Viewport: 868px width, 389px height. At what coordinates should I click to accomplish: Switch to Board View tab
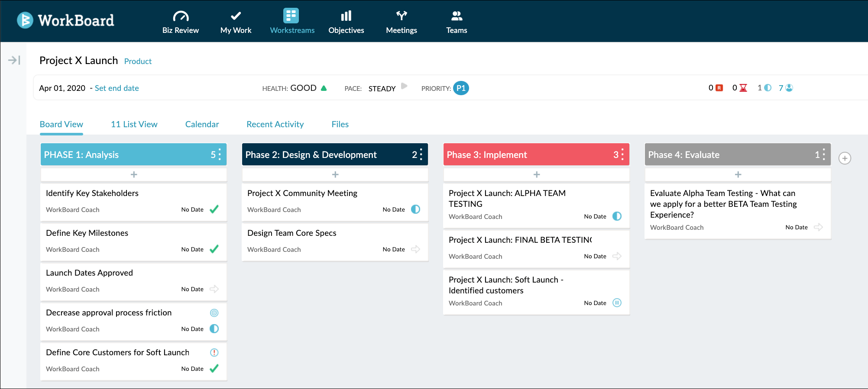(x=62, y=124)
